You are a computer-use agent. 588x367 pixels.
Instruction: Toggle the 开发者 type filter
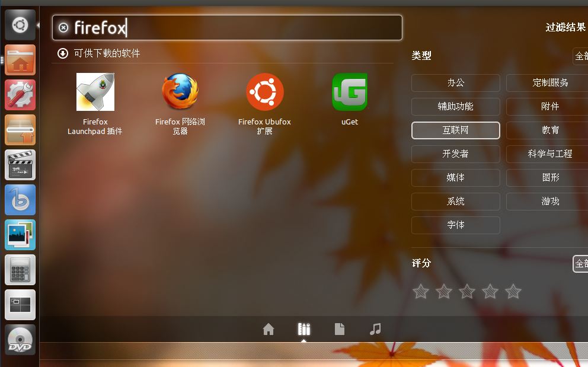(456, 154)
